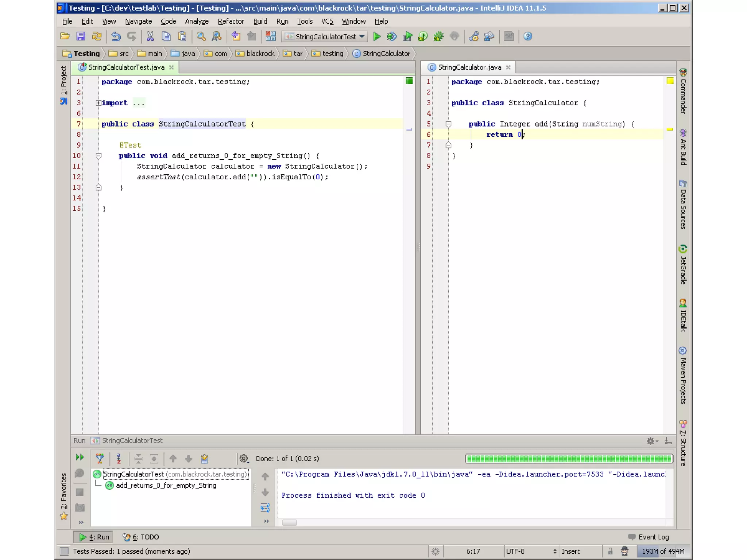The width and height of the screenshot is (747, 560).
Task: Open the Help question mark icon
Action: pos(527,36)
